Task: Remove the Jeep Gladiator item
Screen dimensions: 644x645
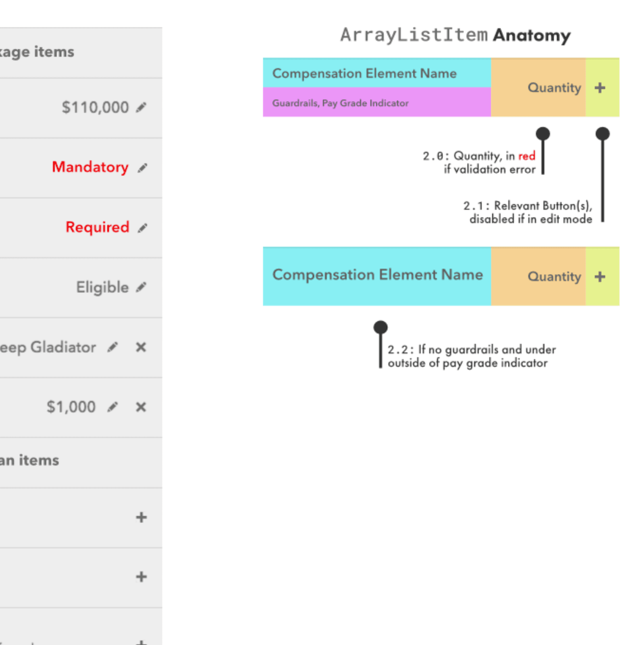Action: click(x=142, y=347)
